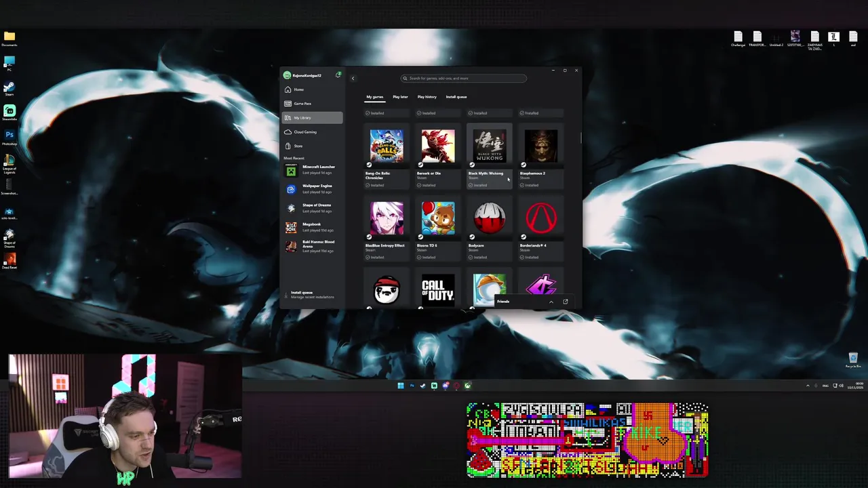Click the library scrollbar thumb
This screenshot has width=868, height=488.
pos(580,138)
